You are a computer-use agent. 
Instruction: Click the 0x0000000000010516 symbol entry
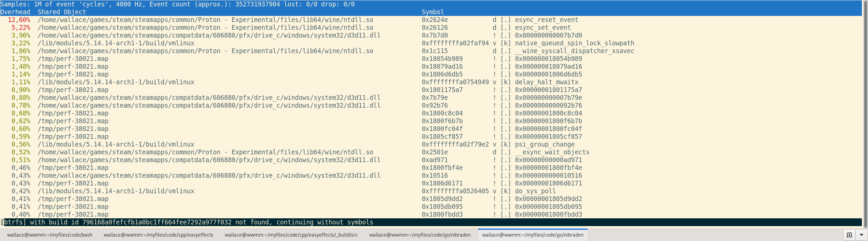pos(549,176)
